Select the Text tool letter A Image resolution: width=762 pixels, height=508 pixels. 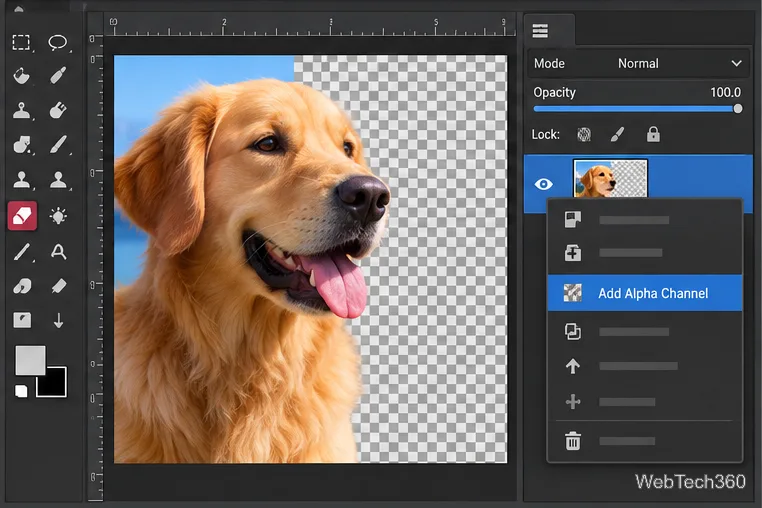[x=58, y=252]
